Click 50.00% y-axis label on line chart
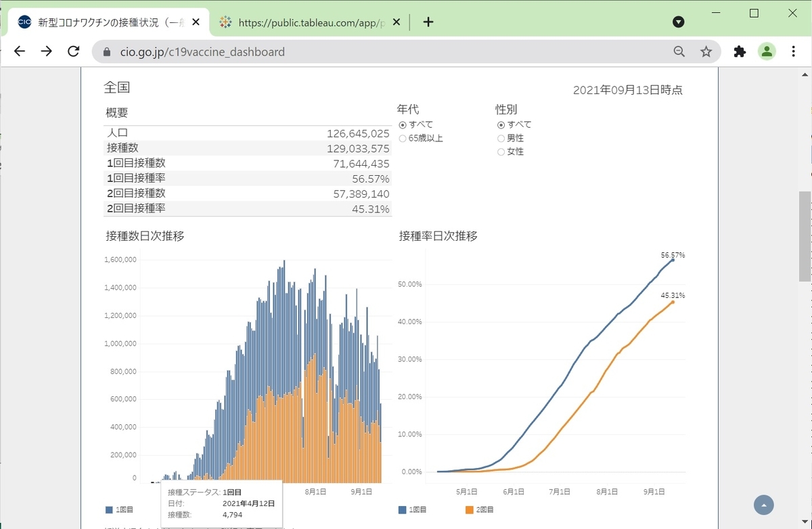This screenshot has width=812, height=529. coord(409,284)
